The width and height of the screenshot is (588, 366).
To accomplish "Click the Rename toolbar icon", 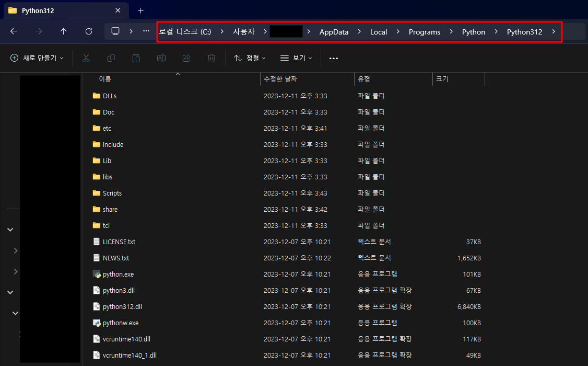I will [x=161, y=58].
